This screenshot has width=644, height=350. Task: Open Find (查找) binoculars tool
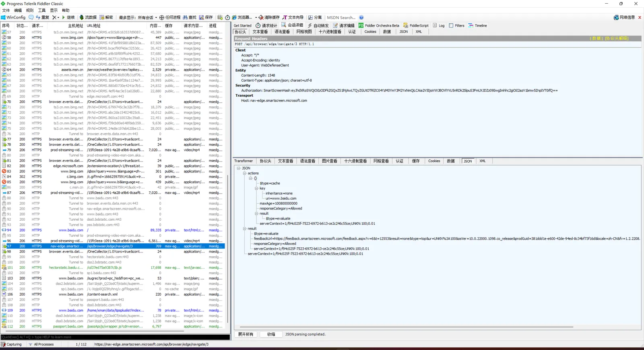190,17
